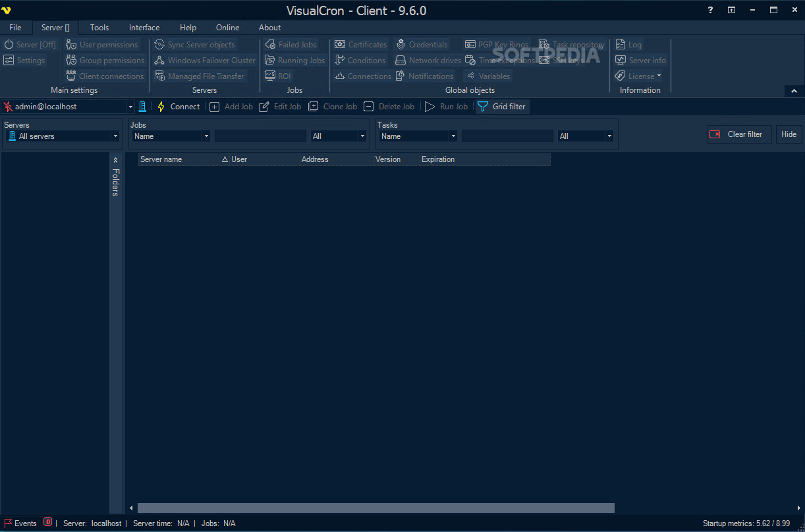The width and height of the screenshot is (805, 532).
Task: Open the File menu
Action: pos(15,28)
